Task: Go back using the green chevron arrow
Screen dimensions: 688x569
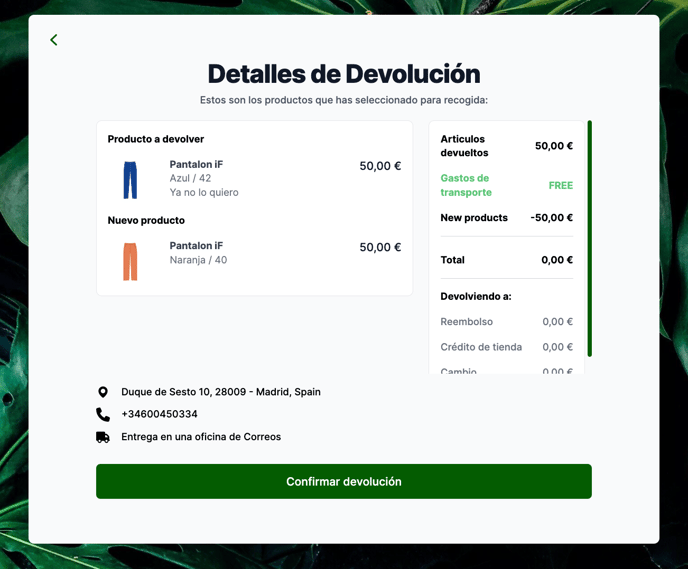Action: (54, 40)
